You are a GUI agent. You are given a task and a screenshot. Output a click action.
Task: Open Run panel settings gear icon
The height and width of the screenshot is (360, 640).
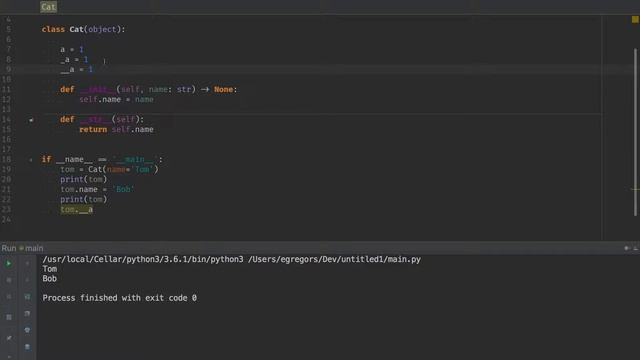(x=627, y=248)
